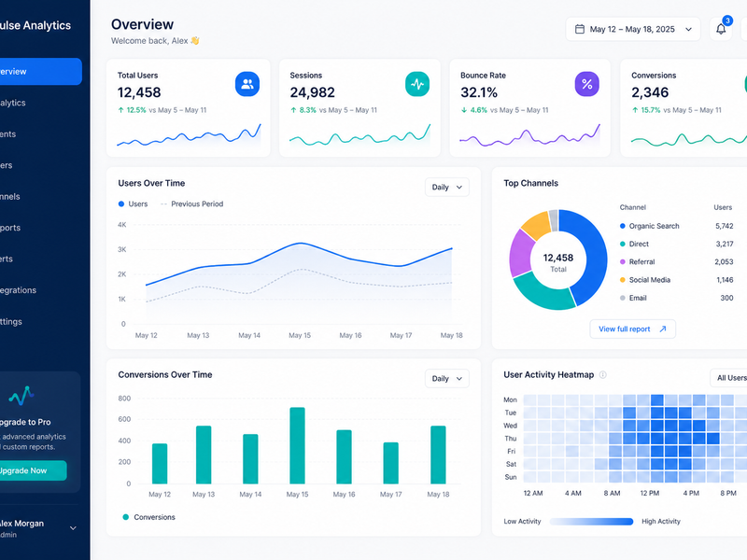Toggle the Conversions legend item below bar chart
The width and height of the screenshot is (747, 560).
[149, 517]
